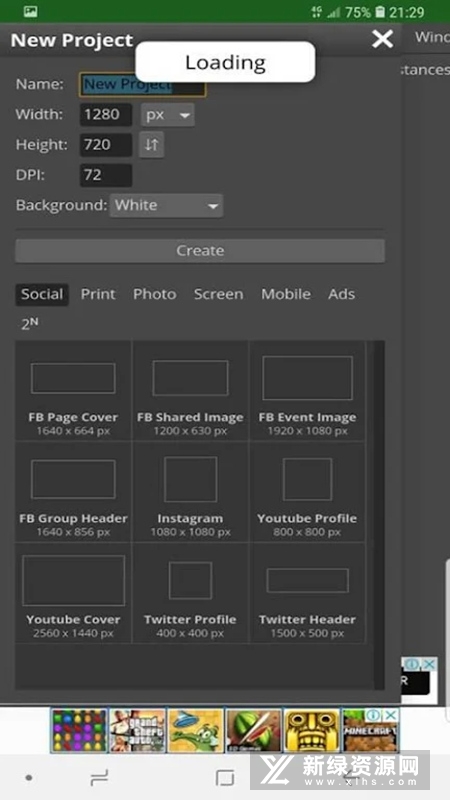Tap the Minecraft ad icon

(370, 731)
